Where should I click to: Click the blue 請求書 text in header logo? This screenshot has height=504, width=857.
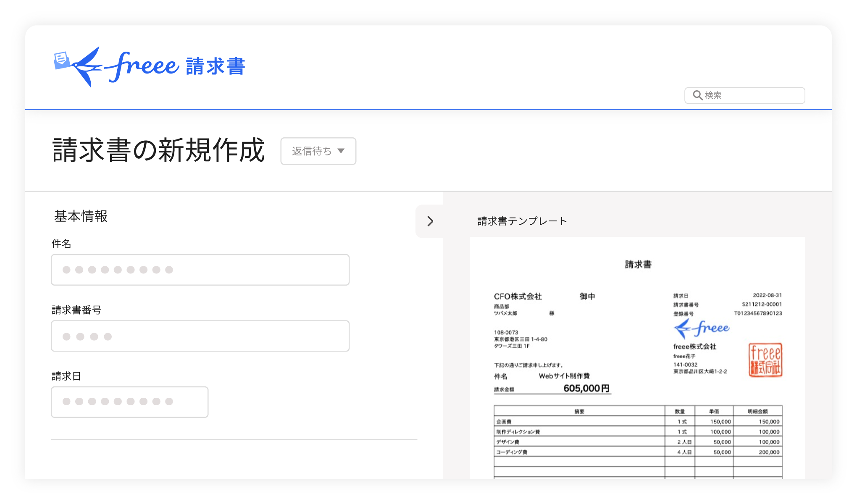tap(216, 66)
